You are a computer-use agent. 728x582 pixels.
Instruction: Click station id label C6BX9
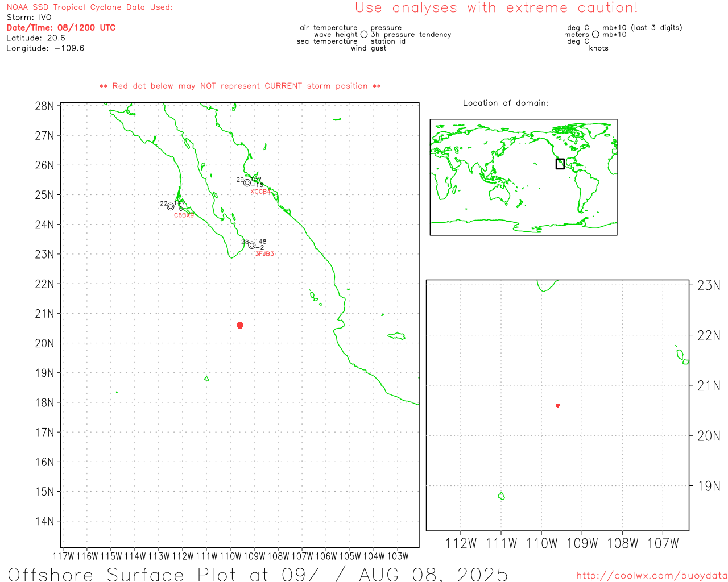pyautogui.click(x=184, y=215)
